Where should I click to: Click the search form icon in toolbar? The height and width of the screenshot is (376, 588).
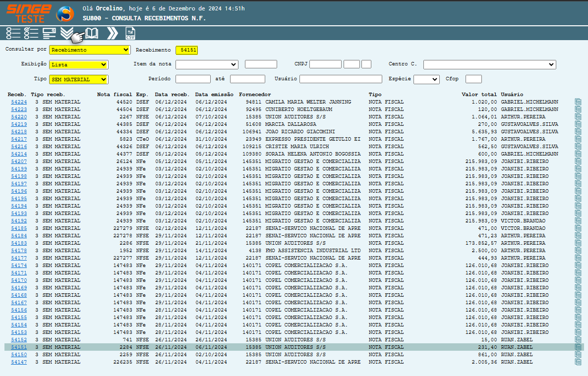(x=49, y=33)
